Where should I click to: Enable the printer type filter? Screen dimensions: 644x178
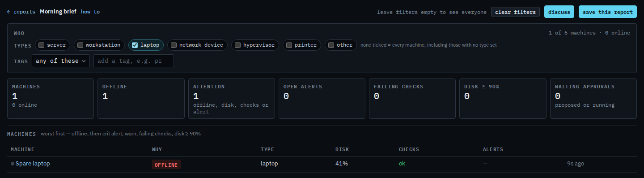pos(289,45)
